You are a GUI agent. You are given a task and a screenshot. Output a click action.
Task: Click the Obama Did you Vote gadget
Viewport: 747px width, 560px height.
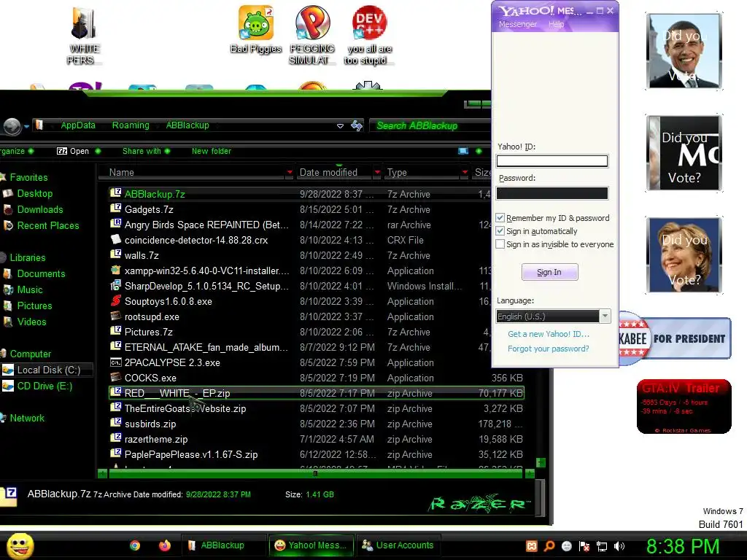tap(684, 51)
